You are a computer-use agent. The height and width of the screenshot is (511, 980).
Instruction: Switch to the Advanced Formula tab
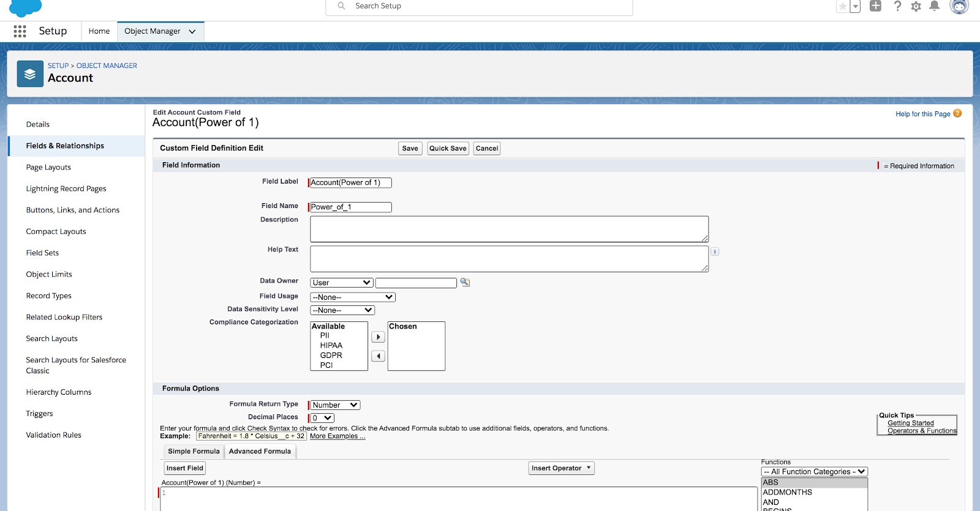coord(260,452)
